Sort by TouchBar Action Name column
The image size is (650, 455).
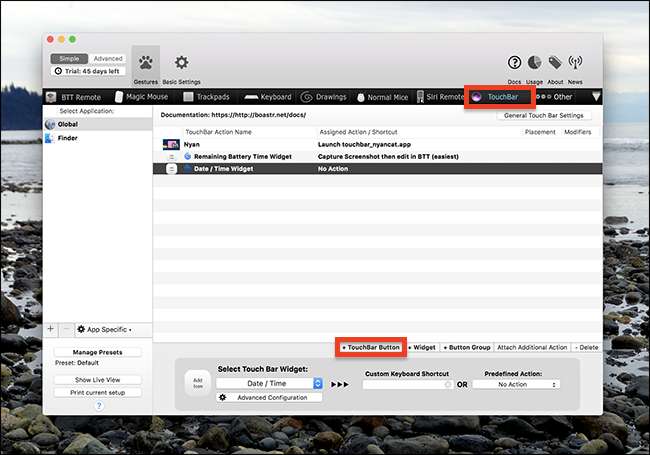click(x=218, y=132)
